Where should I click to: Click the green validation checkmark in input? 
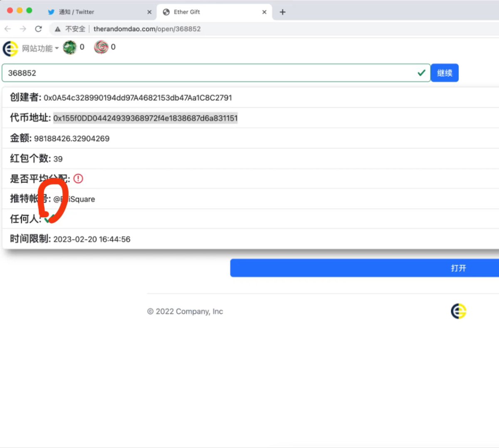pos(421,73)
